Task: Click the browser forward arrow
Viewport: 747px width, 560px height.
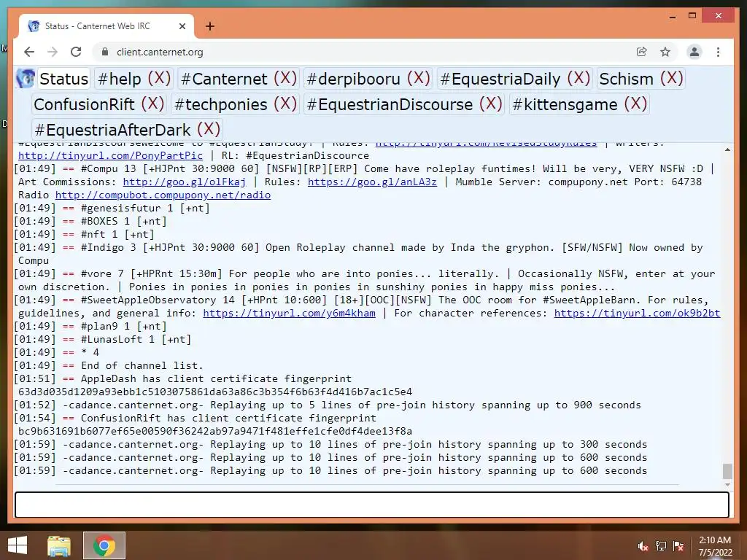Action: pos(53,52)
